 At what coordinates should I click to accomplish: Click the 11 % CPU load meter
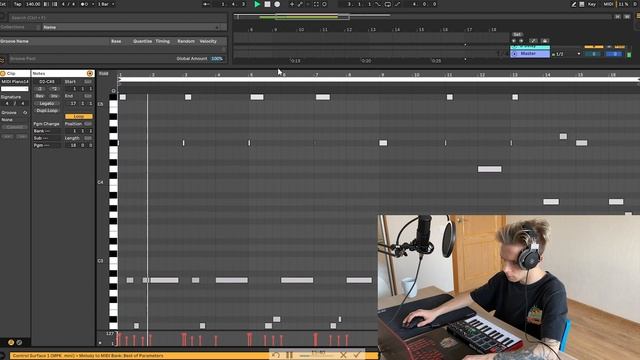pos(623,4)
